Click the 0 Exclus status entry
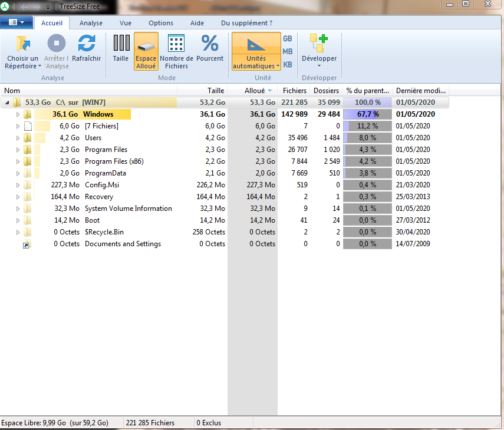 [209, 423]
